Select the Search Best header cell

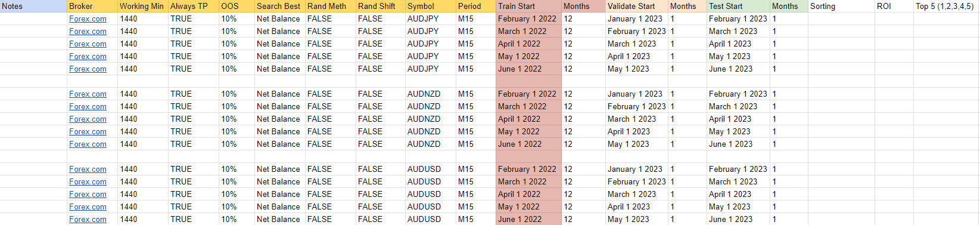tap(279, 6)
